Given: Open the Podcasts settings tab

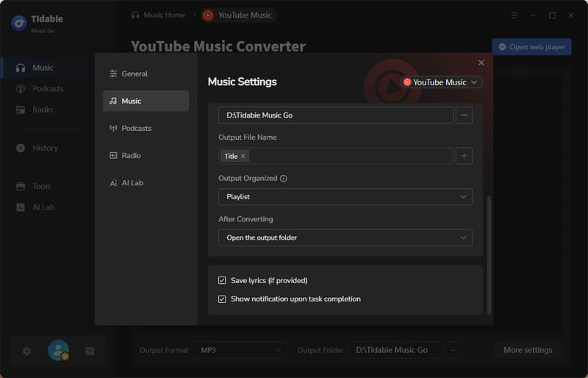Looking at the screenshot, I should pos(146,128).
